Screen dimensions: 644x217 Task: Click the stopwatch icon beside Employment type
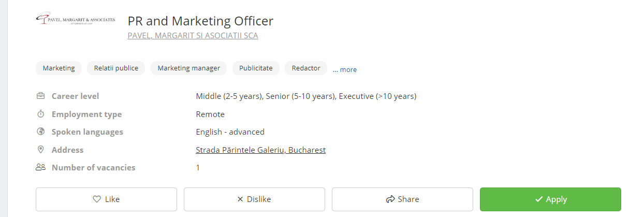click(x=40, y=114)
